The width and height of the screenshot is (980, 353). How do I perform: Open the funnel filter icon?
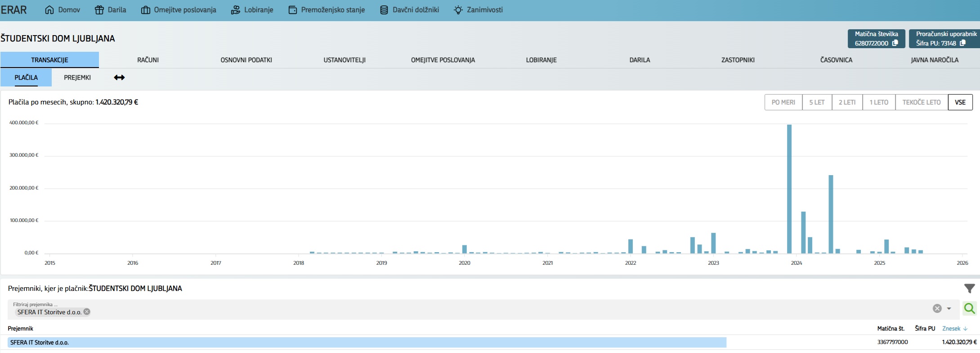969,289
